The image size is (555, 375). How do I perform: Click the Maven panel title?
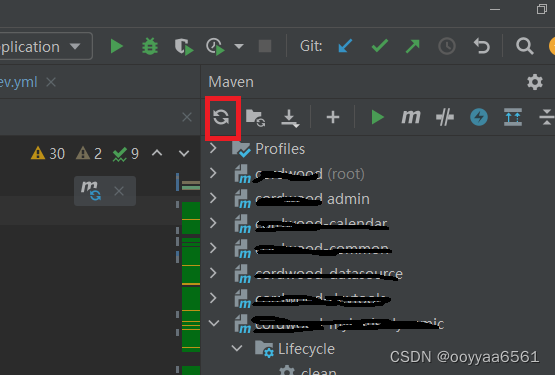(x=231, y=82)
